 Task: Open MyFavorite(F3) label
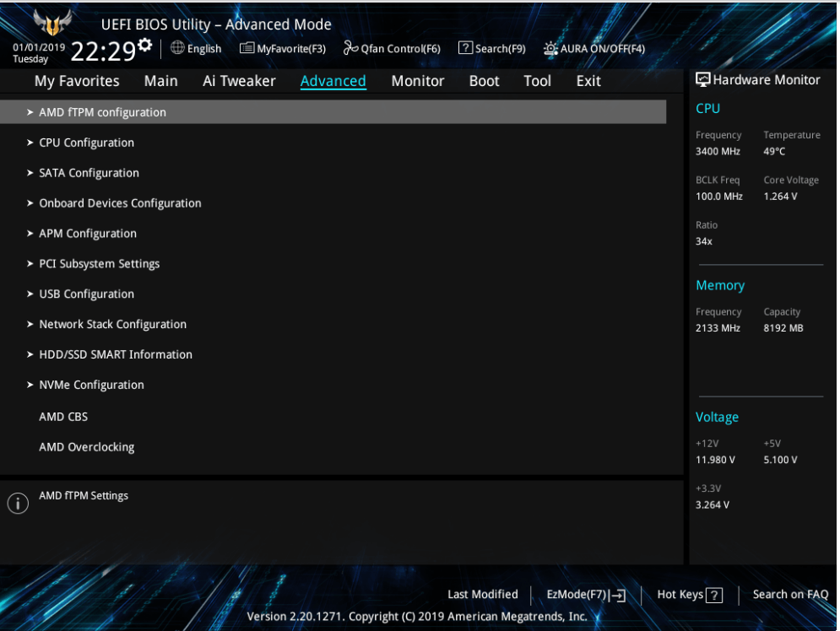coord(291,49)
